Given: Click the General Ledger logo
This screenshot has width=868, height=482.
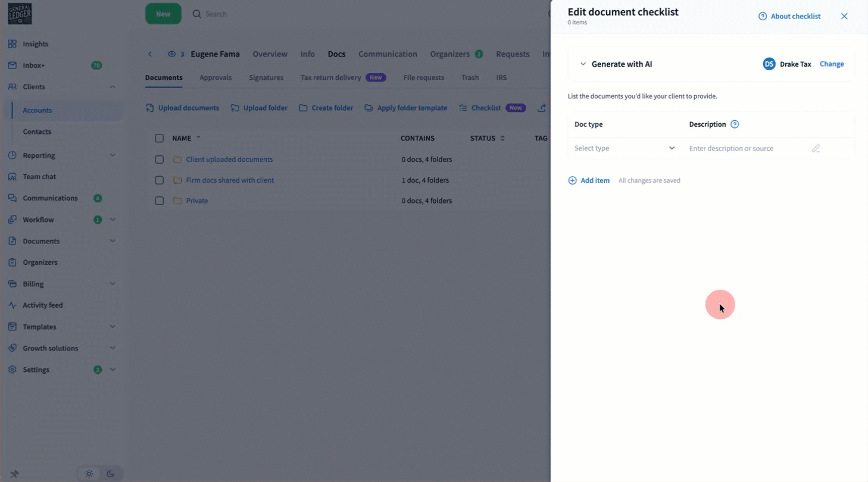Looking at the screenshot, I should [20, 14].
